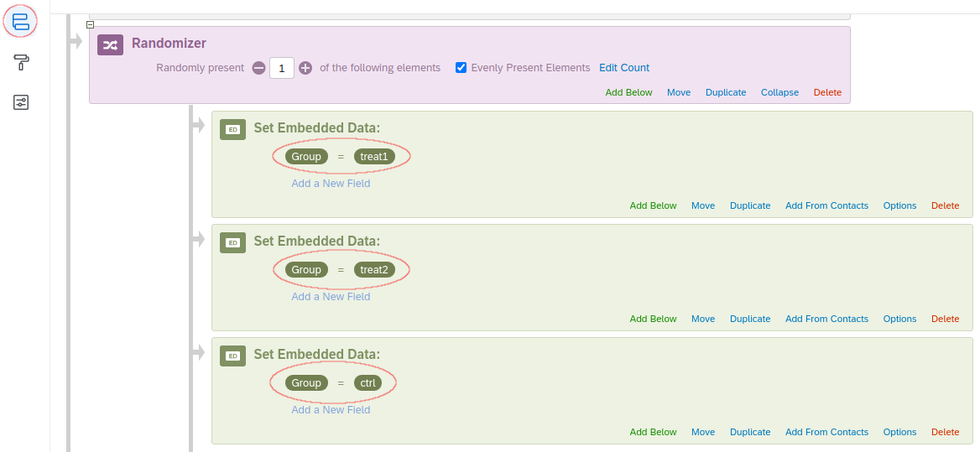
Task: Decrease randomizer count with minus button
Action: point(258,68)
